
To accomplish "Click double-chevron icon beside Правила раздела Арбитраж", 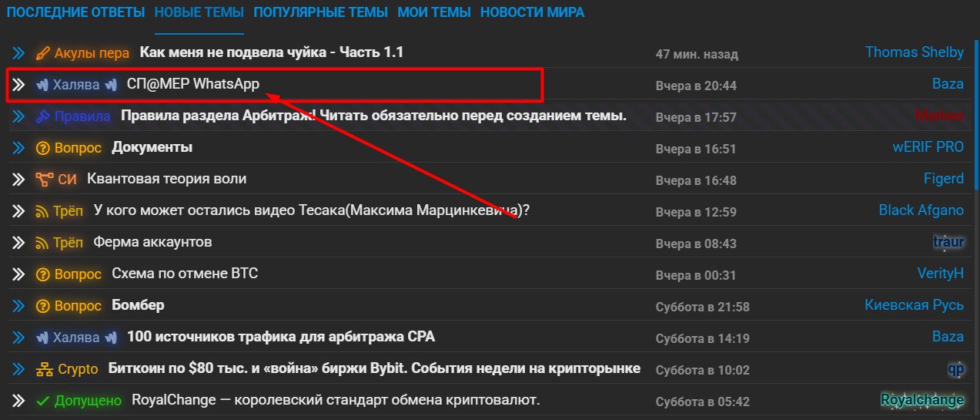I will click(18, 116).
